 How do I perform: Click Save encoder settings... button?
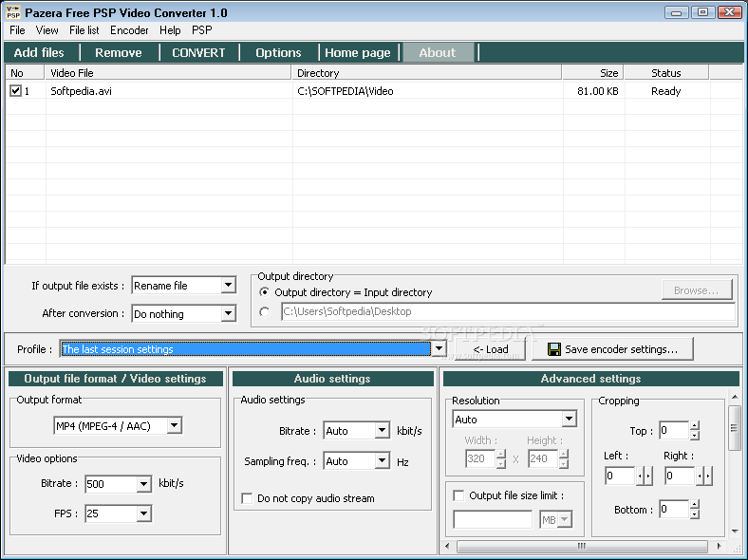(x=612, y=349)
